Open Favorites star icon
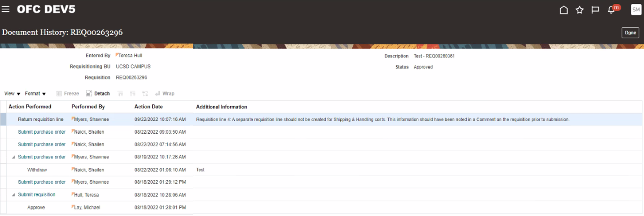644x216 pixels. [580, 10]
